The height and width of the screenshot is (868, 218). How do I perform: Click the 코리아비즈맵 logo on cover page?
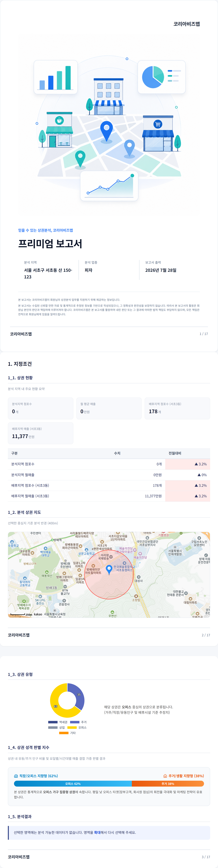(187, 24)
